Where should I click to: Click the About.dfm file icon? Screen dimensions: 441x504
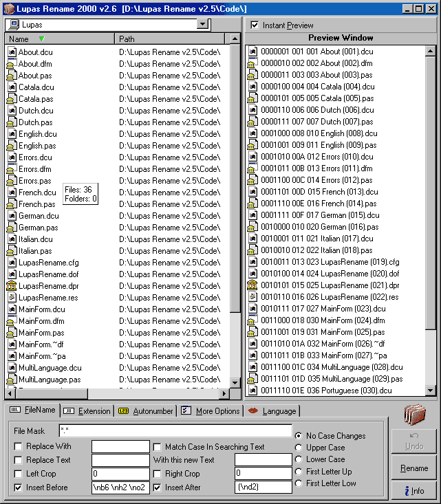[11, 64]
